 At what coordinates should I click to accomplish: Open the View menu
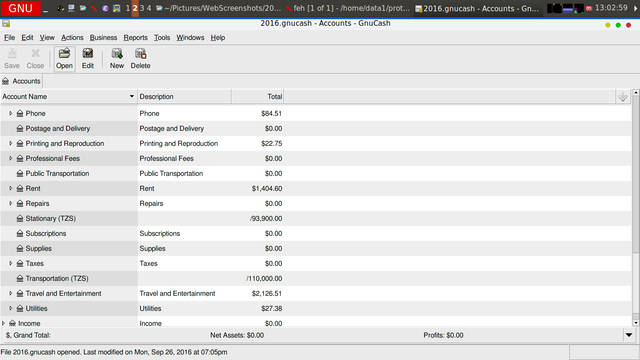point(47,38)
